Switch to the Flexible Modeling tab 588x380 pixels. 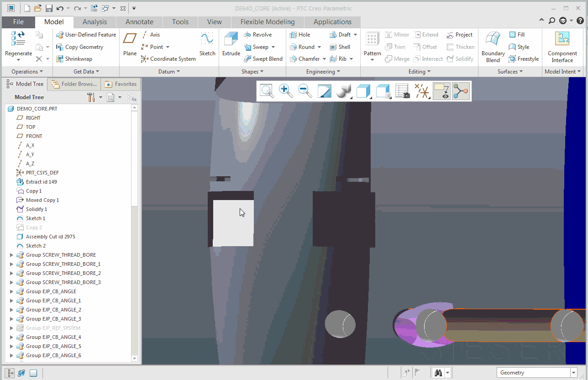click(268, 22)
